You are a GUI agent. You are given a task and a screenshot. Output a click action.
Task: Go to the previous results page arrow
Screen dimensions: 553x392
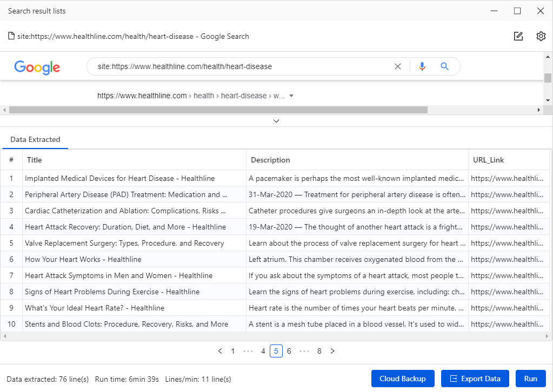coord(220,351)
